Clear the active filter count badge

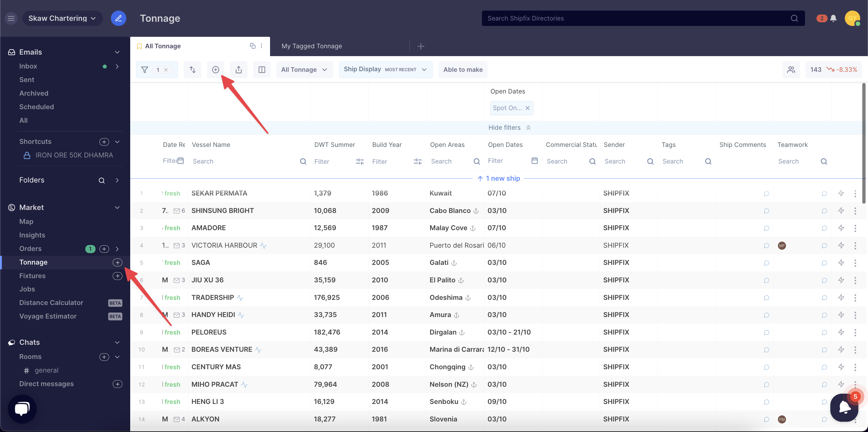pyautogui.click(x=166, y=70)
